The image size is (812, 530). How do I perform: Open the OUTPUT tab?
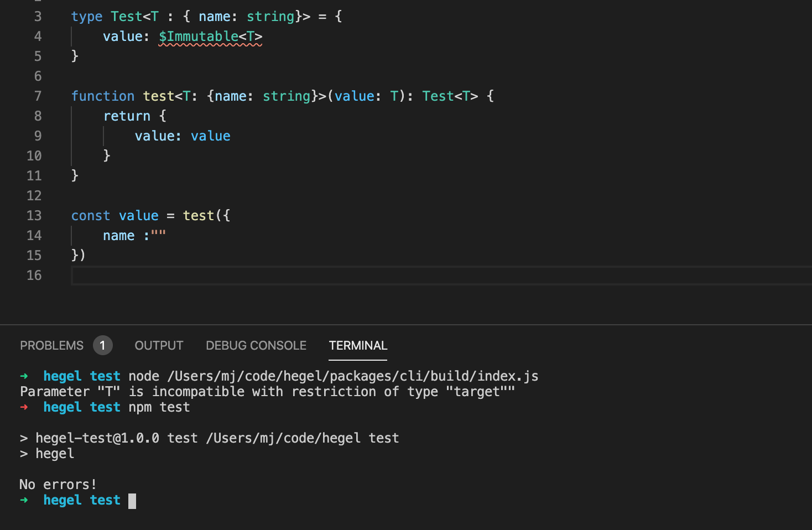pos(159,345)
